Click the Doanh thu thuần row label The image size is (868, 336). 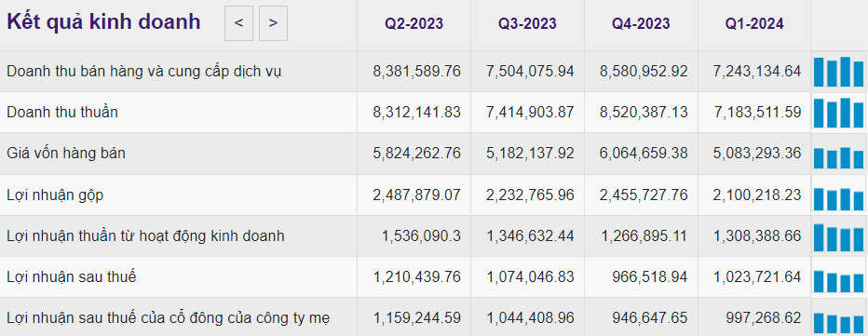point(62,113)
